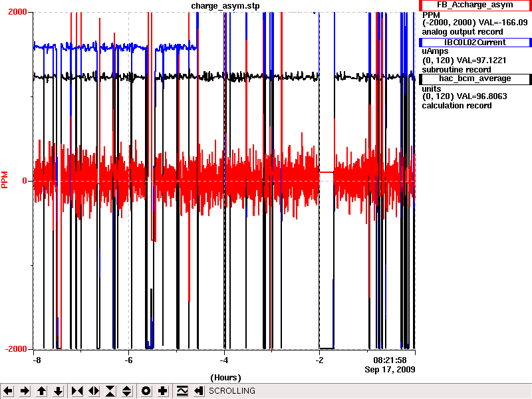Pan the plot up with the up arrow
This screenshot has width=532, height=399.
click(x=41, y=391)
